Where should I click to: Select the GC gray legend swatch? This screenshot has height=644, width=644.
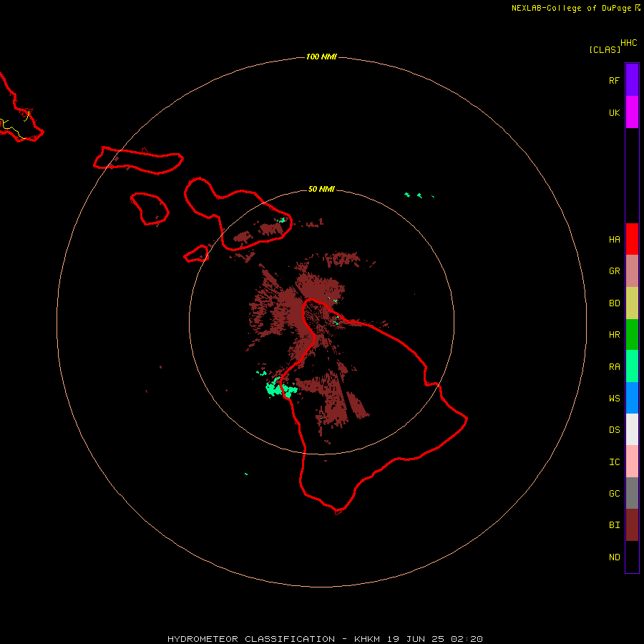pos(632,493)
